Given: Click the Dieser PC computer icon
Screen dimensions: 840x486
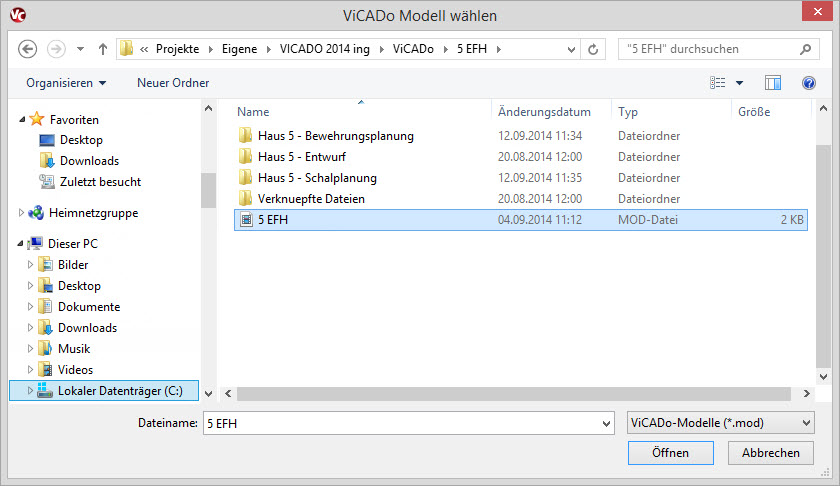Looking at the screenshot, I should tap(35, 243).
